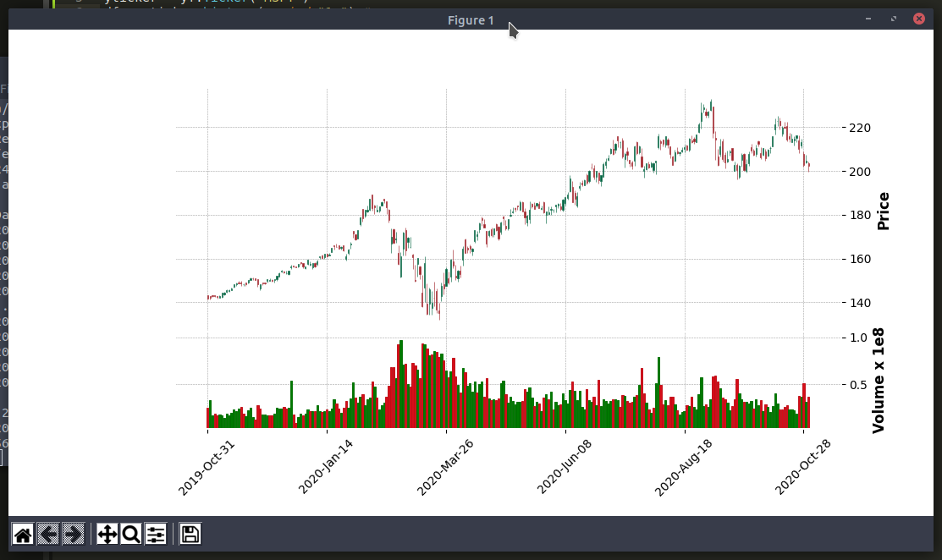Minimize the Figure 1 window

(x=867, y=18)
